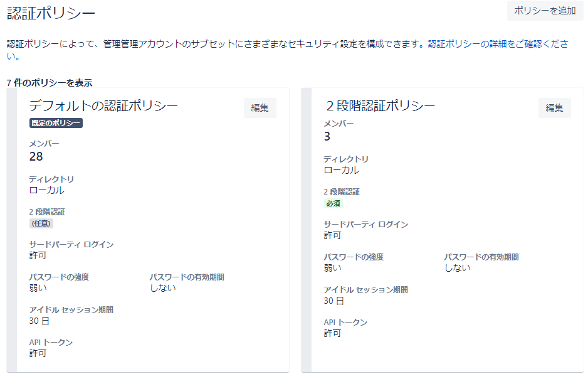Click 30 日 idle session in default policy card
The width and height of the screenshot is (588, 374).
[39, 321]
